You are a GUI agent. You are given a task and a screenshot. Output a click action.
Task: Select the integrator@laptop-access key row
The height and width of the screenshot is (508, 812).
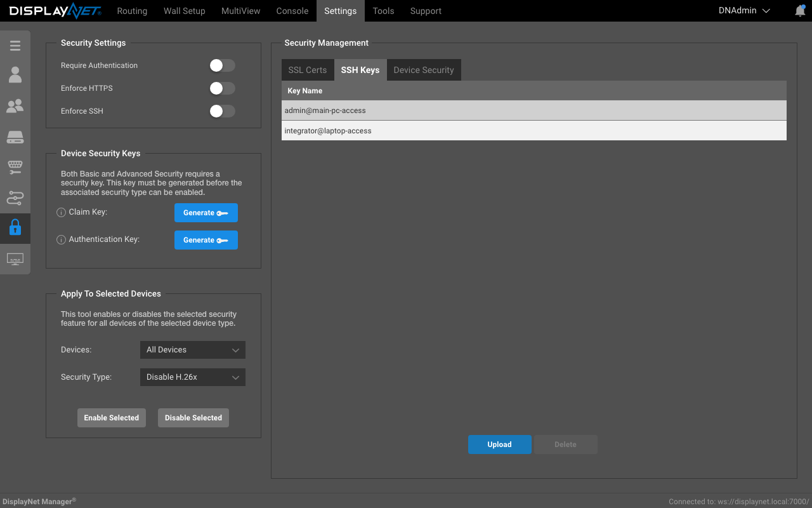tap(534, 131)
